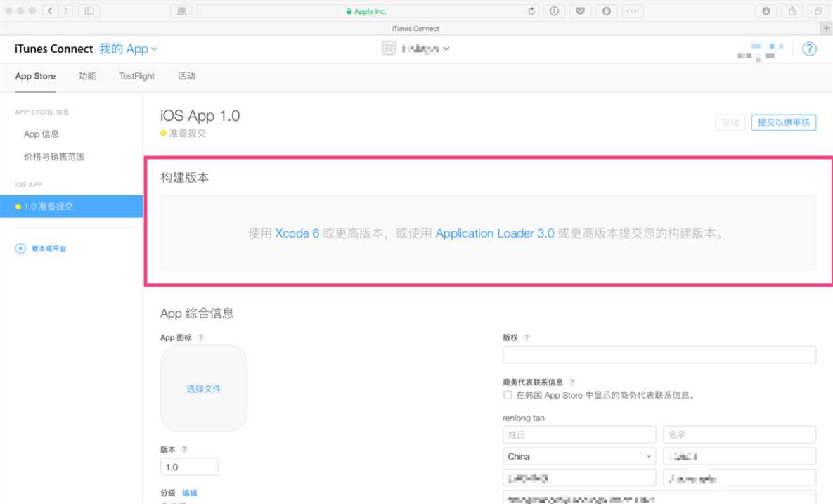
Task: Open the help question mark icon
Action: [x=809, y=49]
